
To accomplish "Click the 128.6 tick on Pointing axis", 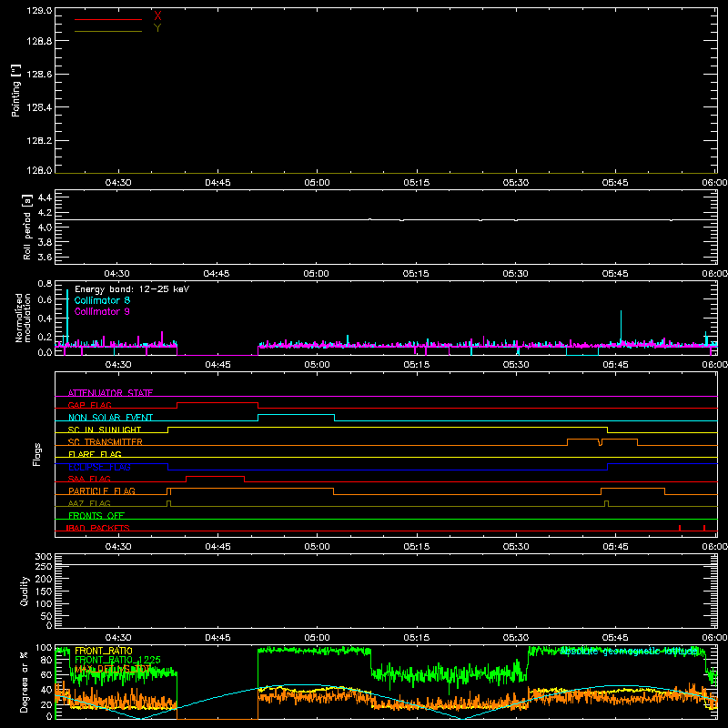I will coord(39,75).
